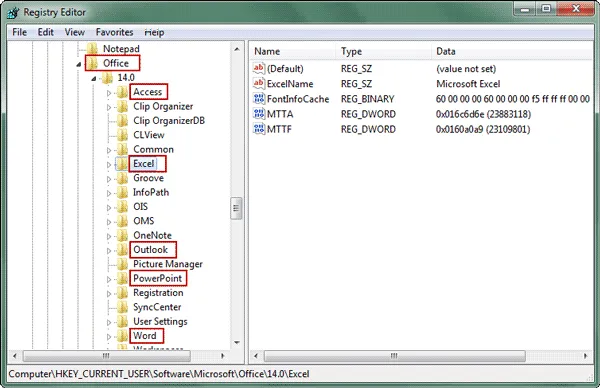This screenshot has height=388, width=600.
Task: Collapse the Office key
Action: [79, 64]
